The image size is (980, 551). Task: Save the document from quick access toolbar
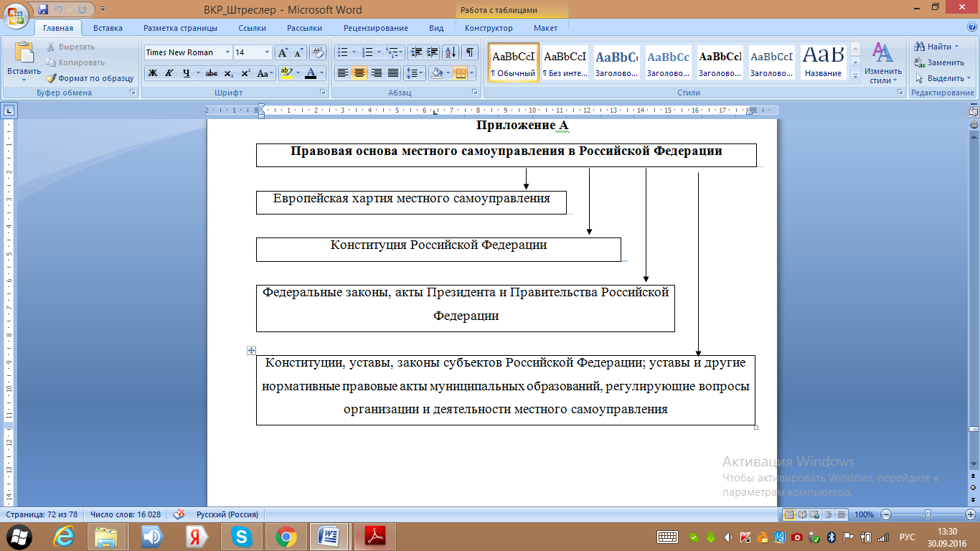click(43, 10)
